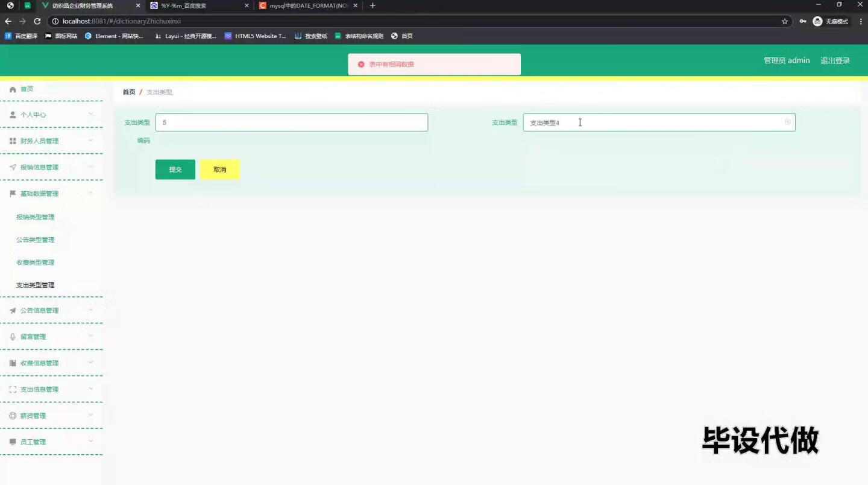Bookmark this page with the star icon
Viewport: 868px width, 485px height.
coord(784,21)
